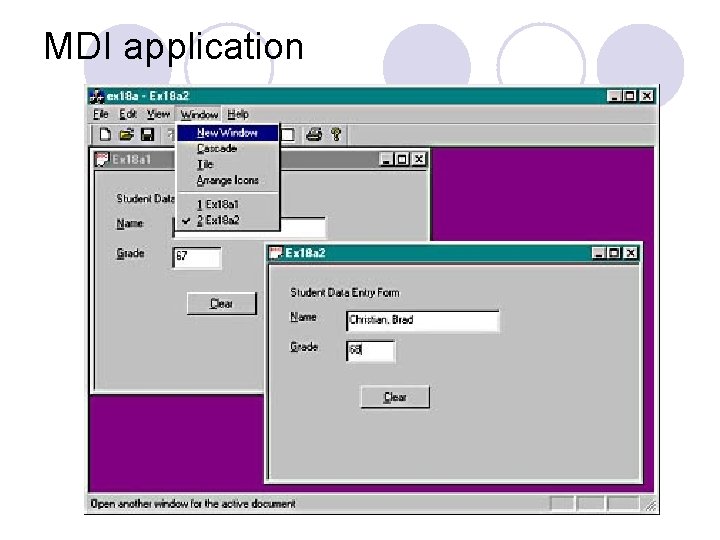
Task: Maximize the Ex18a2 child window
Action: coord(614,253)
